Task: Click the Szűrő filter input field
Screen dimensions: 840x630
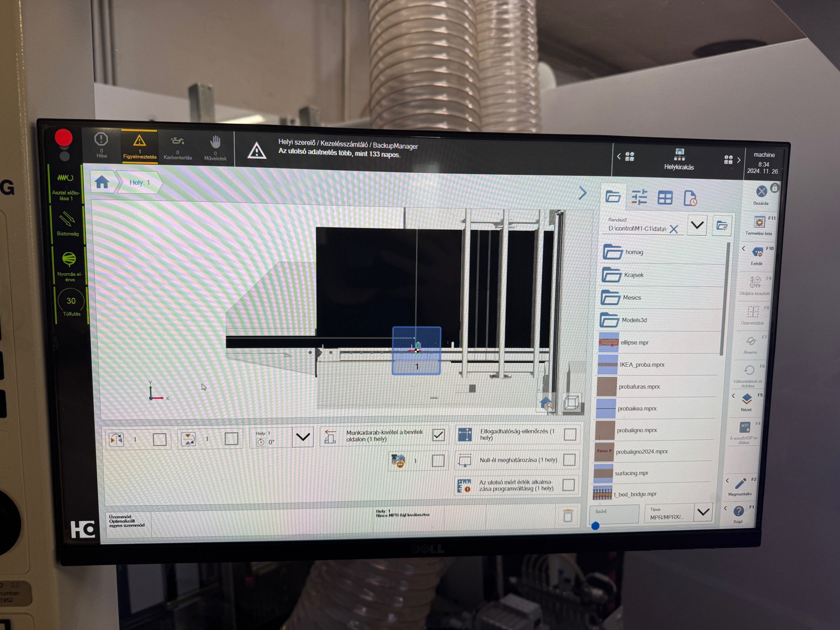Action: [x=615, y=514]
